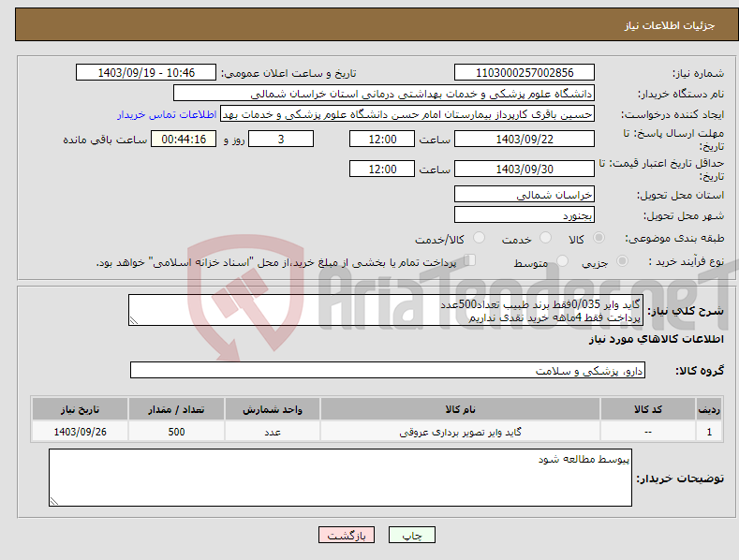Viewport: 739px width, 560px height.
Task: Click the واحد شمارش column header
Action: pyautogui.click(x=273, y=409)
